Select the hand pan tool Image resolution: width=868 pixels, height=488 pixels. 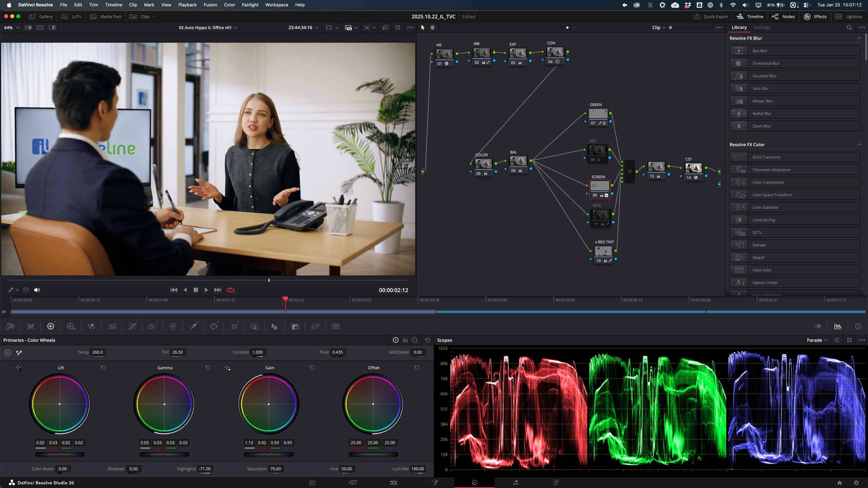click(432, 27)
